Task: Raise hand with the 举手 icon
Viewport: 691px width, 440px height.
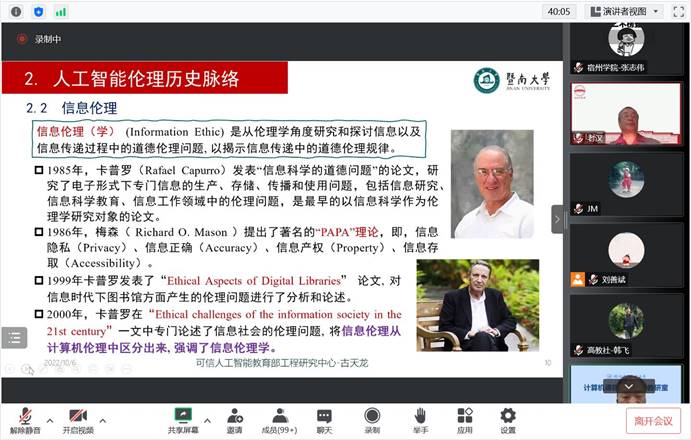Action: tap(420, 418)
